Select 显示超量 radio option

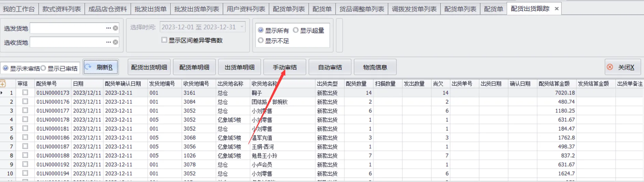296,30
